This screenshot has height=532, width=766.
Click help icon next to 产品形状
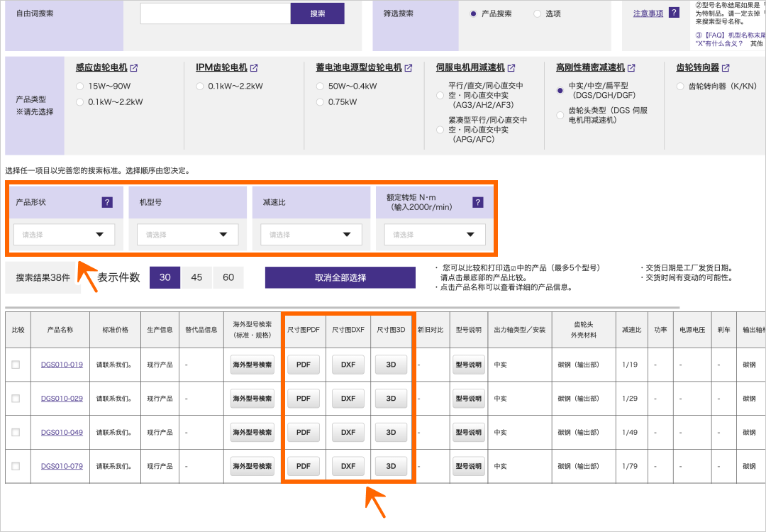[107, 202]
